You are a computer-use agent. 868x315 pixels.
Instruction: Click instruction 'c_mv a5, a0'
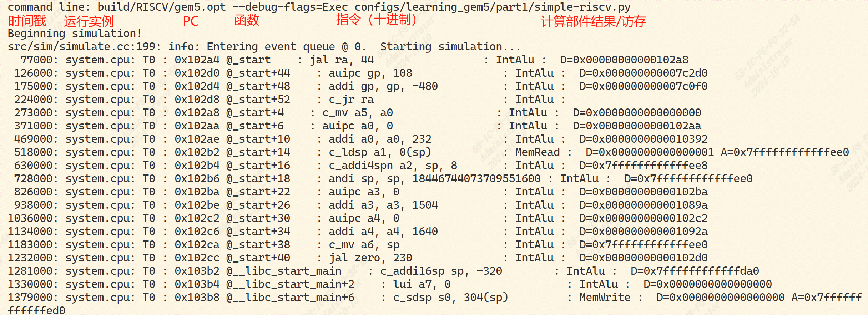tap(358, 113)
